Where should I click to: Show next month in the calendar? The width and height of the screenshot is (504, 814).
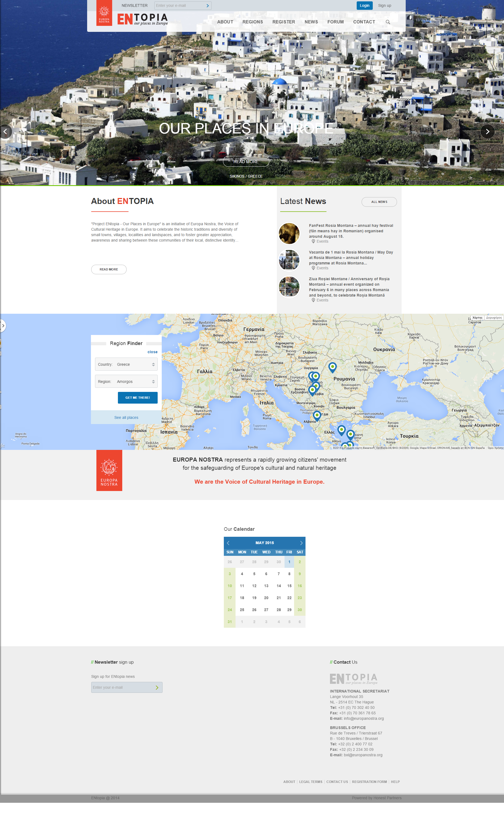point(301,543)
